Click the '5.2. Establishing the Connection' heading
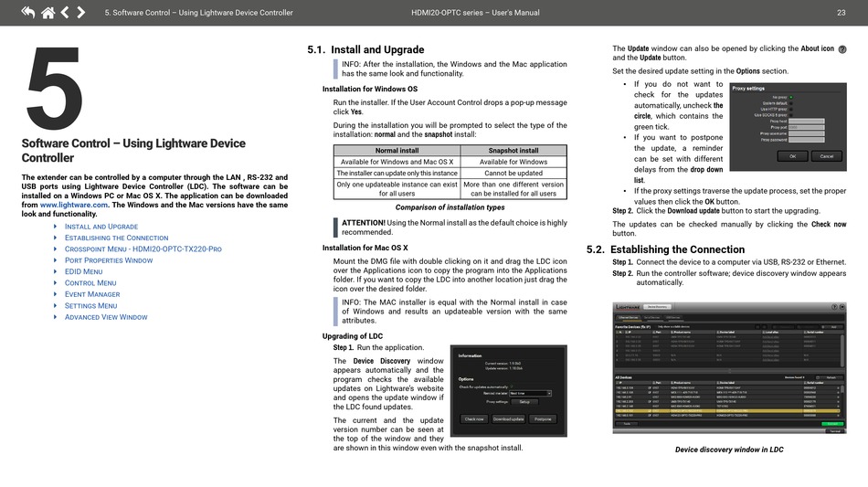Viewport: 868px width, 487px height. (665, 249)
